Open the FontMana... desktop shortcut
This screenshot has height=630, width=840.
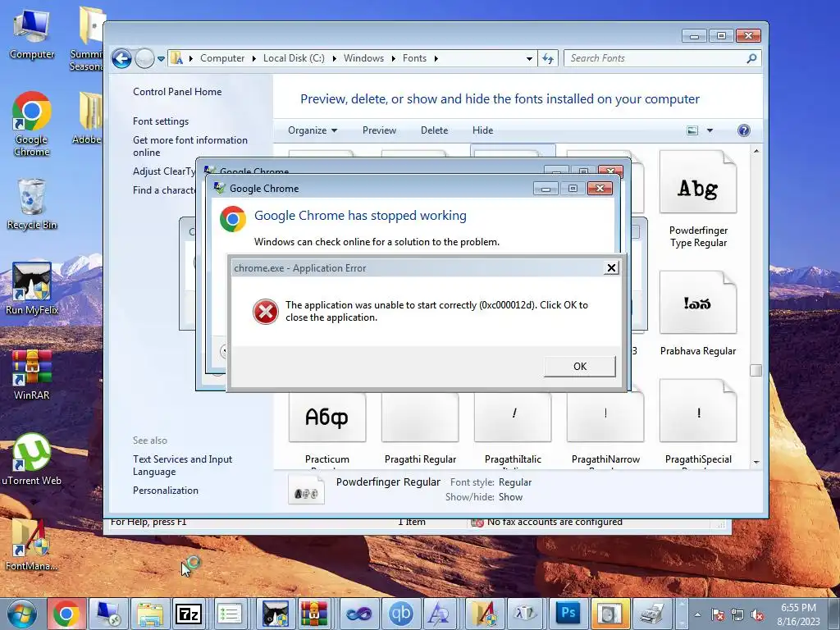pyautogui.click(x=32, y=545)
